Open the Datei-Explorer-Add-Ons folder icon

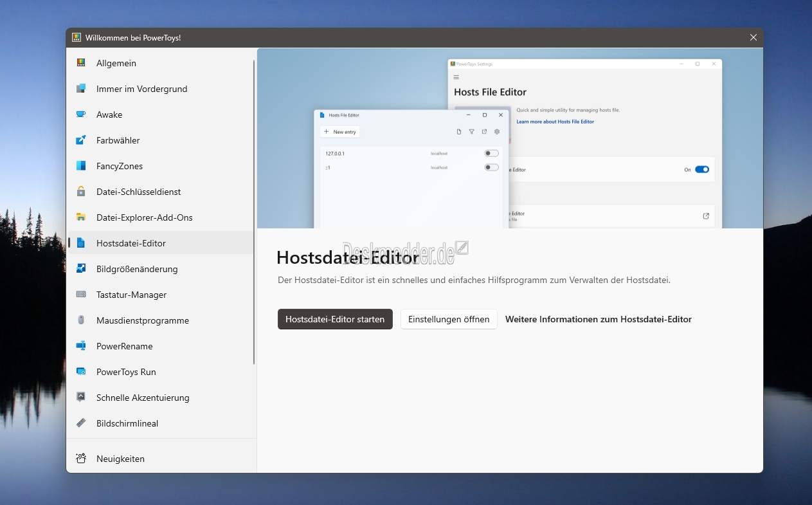[81, 217]
